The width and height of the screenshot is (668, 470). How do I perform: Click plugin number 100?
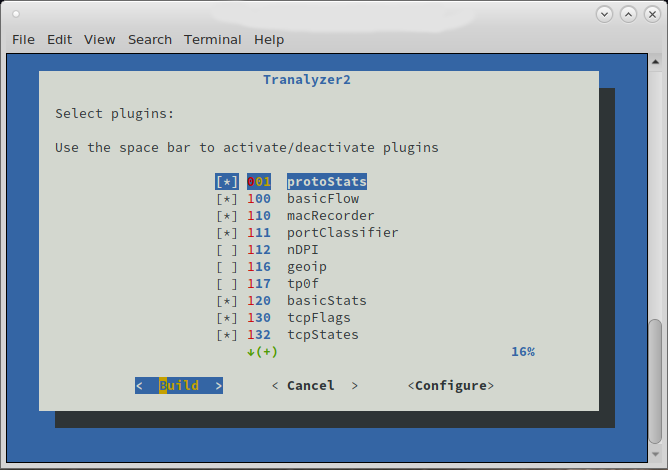259,199
